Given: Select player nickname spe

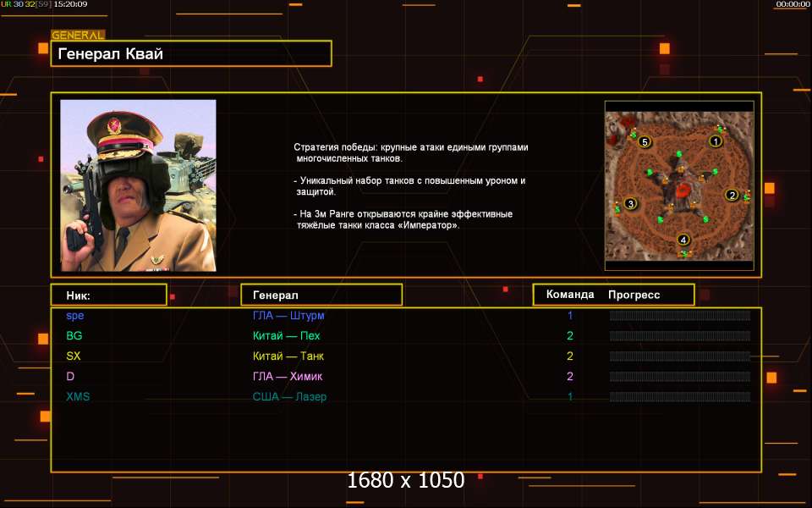Looking at the screenshot, I should [x=75, y=316].
